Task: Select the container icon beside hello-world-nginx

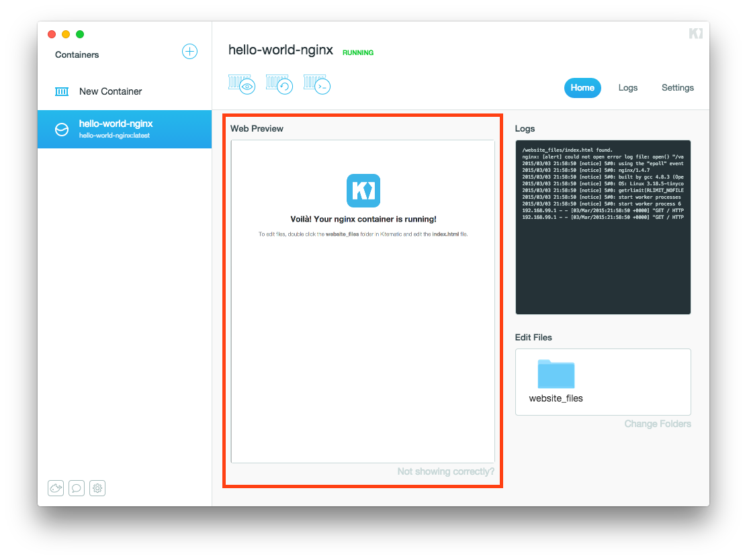Action: tap(62, 129)
